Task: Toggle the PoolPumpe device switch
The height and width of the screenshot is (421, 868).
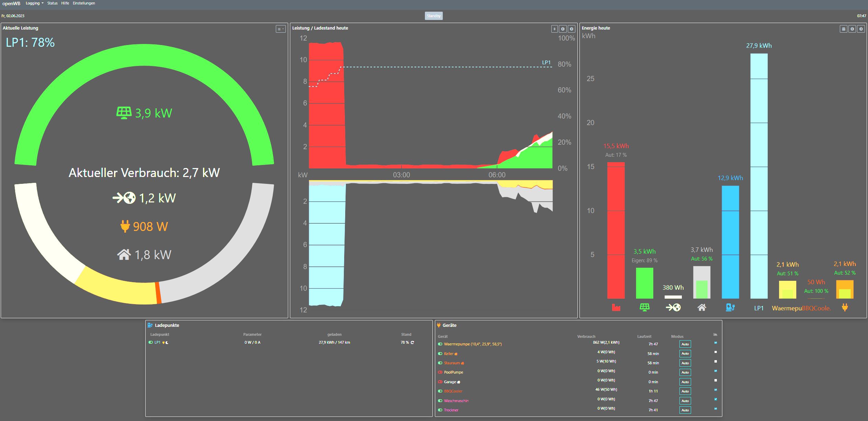Action: 440,372
